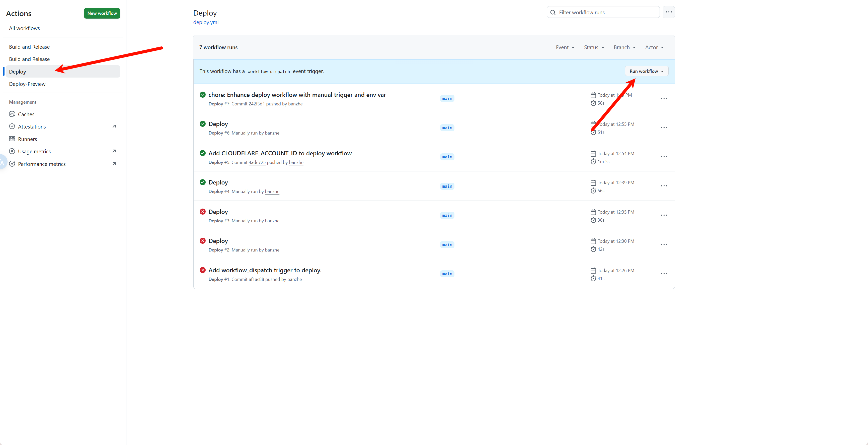Click the red failure icon on Deploy #1

tap(202, 270)
